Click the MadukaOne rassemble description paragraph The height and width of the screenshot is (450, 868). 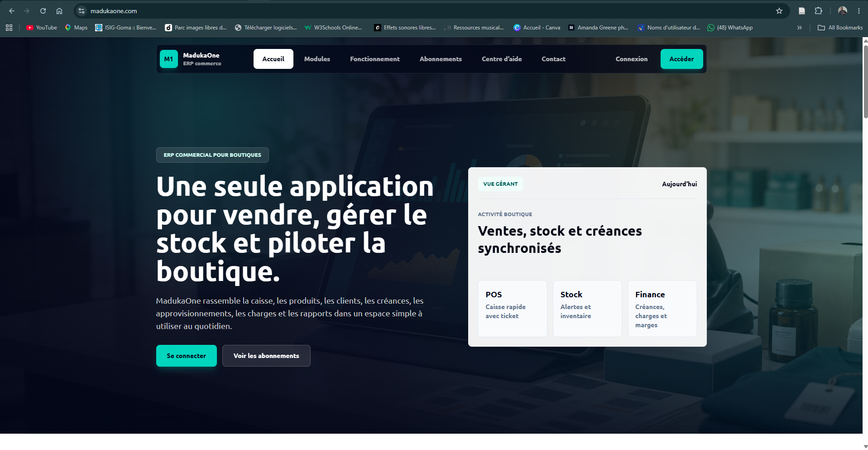(290, 313)
